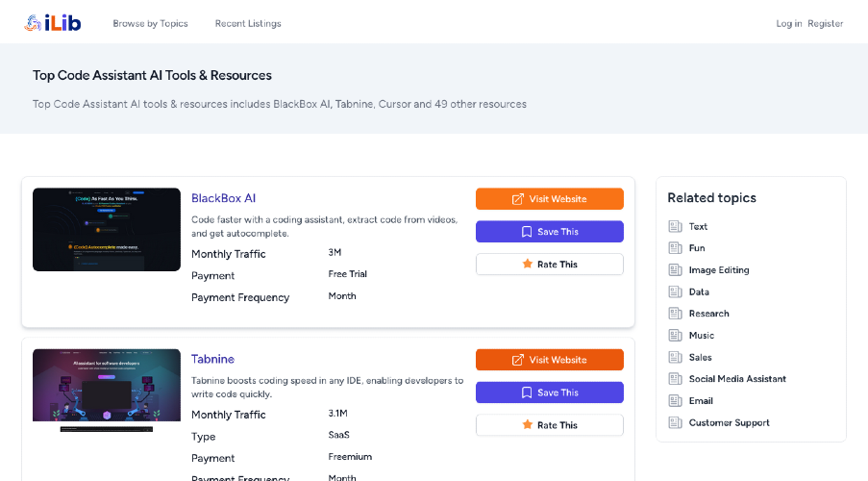The width and height of the screenshot is (868, 481).
Task: Click the Log in link
Action: pyautogui.click(x=788, y=23)
